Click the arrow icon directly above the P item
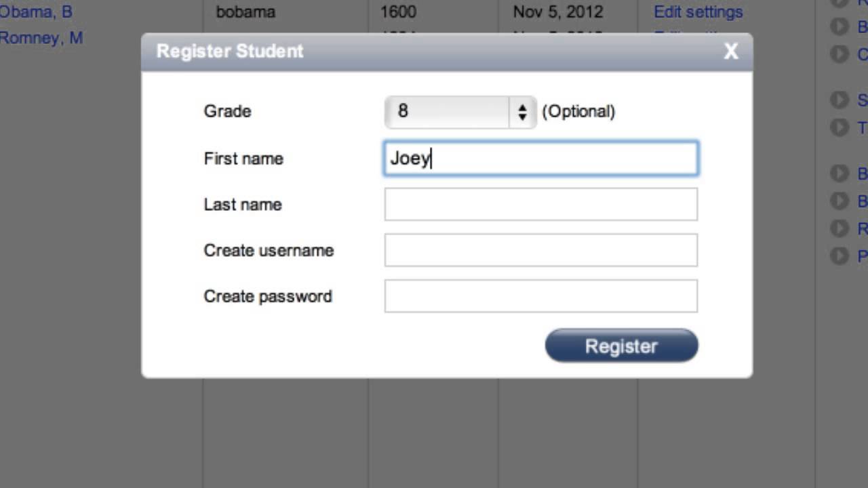The width and height of the screenshot is (868, 488). [x=840, y=228]
